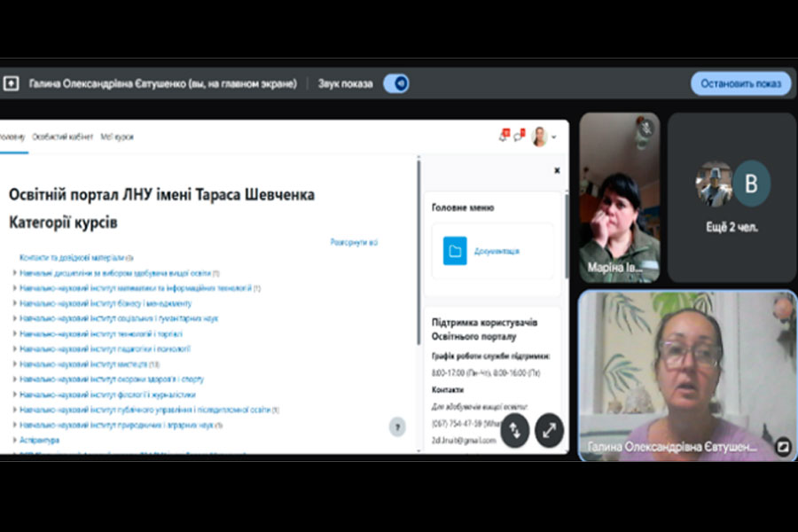This screenshot has width=798, height=532.
Task: Open інститут філології і журналістики link
Action: [x=107, y=395]
